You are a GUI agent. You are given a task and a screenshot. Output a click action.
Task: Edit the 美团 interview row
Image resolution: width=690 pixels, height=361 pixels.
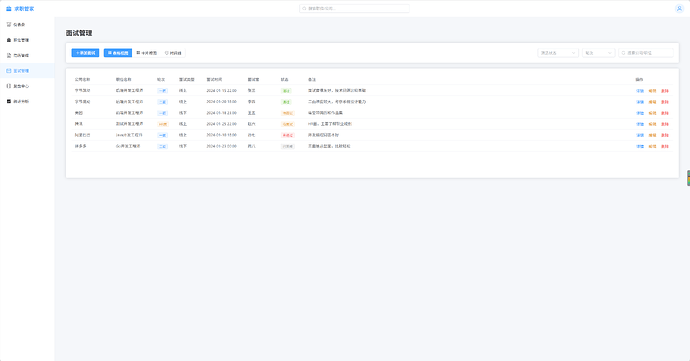tap(652, 113)
